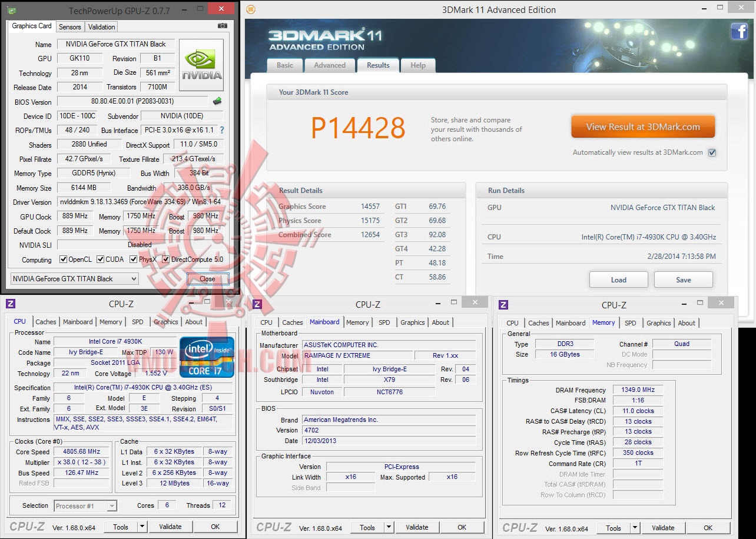Open the GPU selector dropdown in GPU-Z
This screenshot has height=539, width=756.
[75, 279]
